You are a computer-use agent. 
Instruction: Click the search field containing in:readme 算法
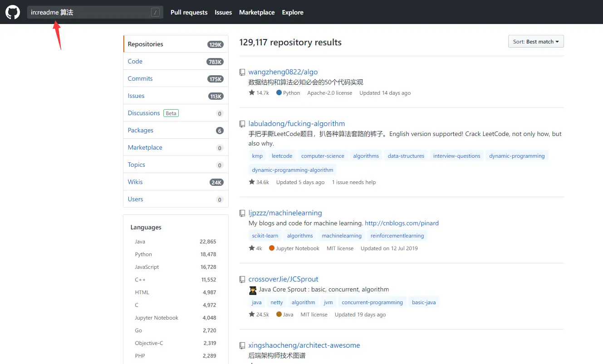point(95,12)
